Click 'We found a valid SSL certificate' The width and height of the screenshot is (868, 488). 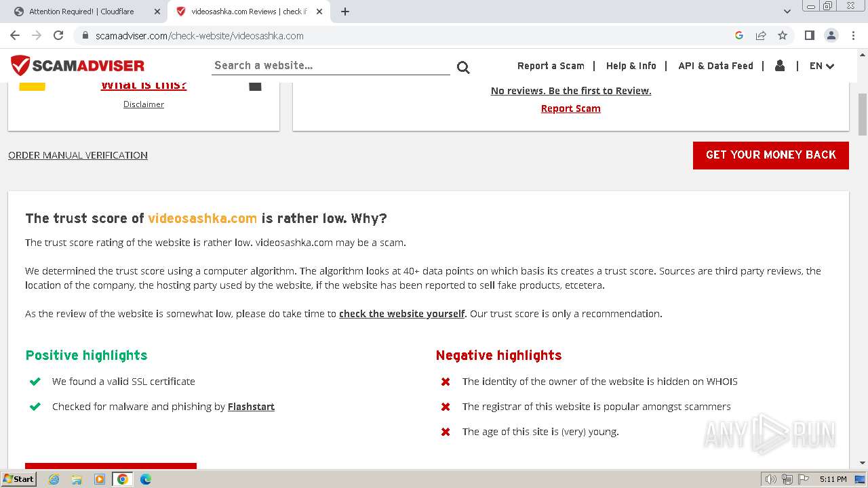pos(123,382)
